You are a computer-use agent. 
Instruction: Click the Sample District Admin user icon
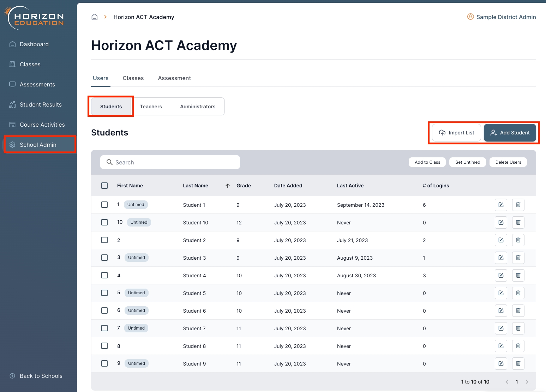470,17
